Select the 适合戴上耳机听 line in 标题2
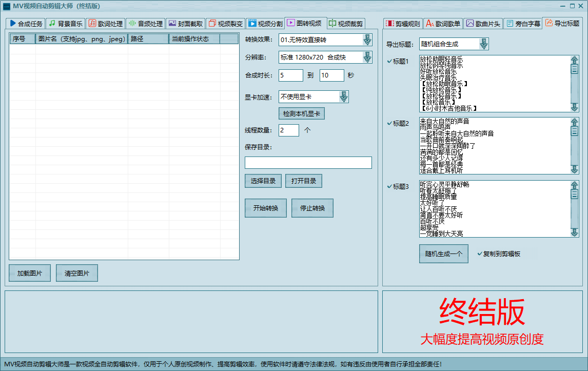 (x=441, y=171)
